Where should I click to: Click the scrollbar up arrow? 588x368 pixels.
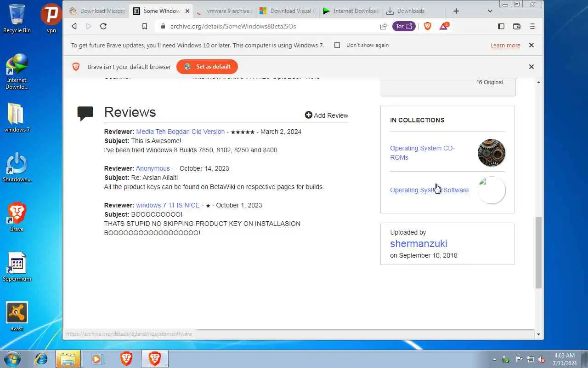[x=538, y=82]
